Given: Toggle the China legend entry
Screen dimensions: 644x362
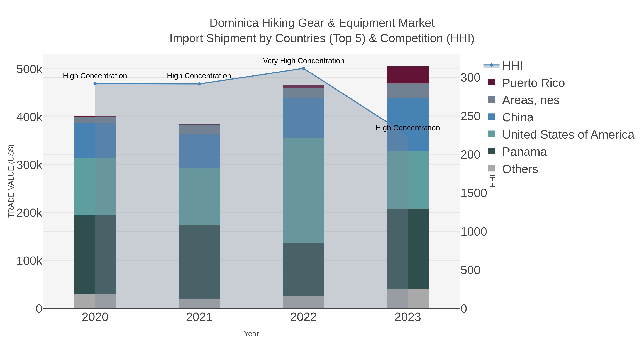Looking at the screenshot, I should 511,117.
